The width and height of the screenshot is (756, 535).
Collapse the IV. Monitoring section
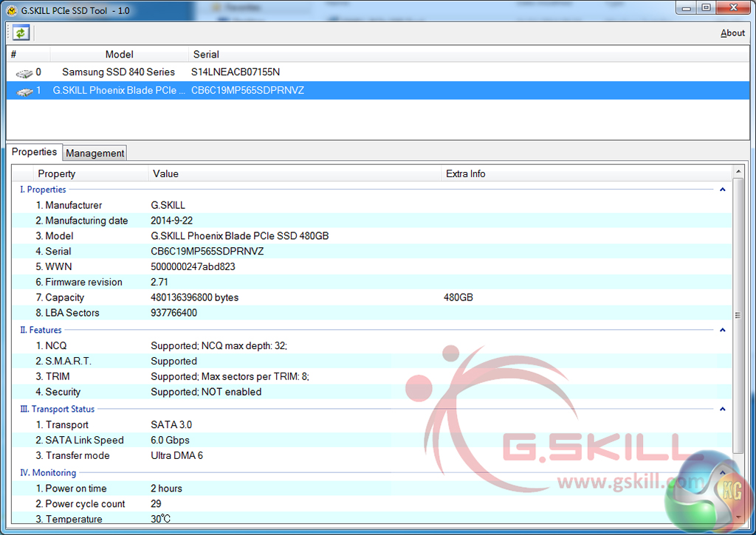click(722, 473)
